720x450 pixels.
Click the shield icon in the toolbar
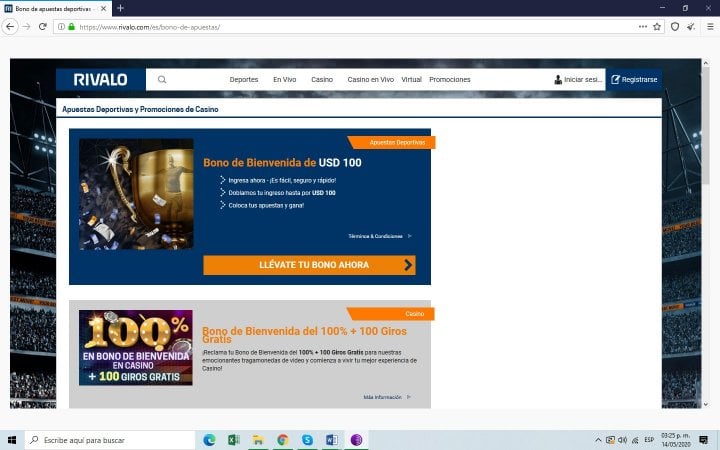[x=675, y=27]
